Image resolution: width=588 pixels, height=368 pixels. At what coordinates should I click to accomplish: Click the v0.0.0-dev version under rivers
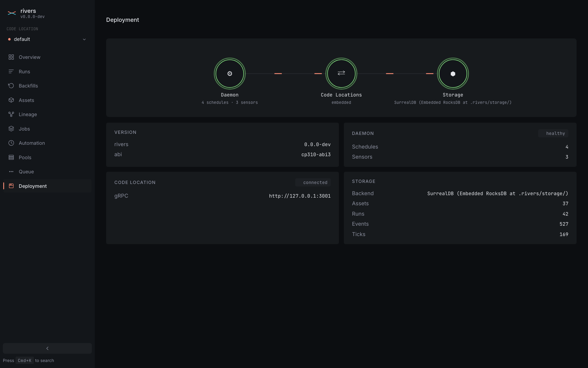32,17
